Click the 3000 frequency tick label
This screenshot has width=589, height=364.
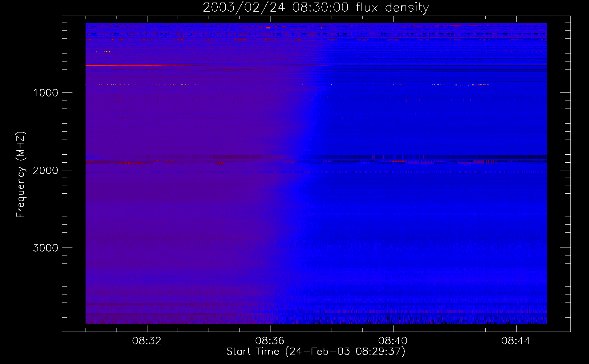[x=46, y=248]
